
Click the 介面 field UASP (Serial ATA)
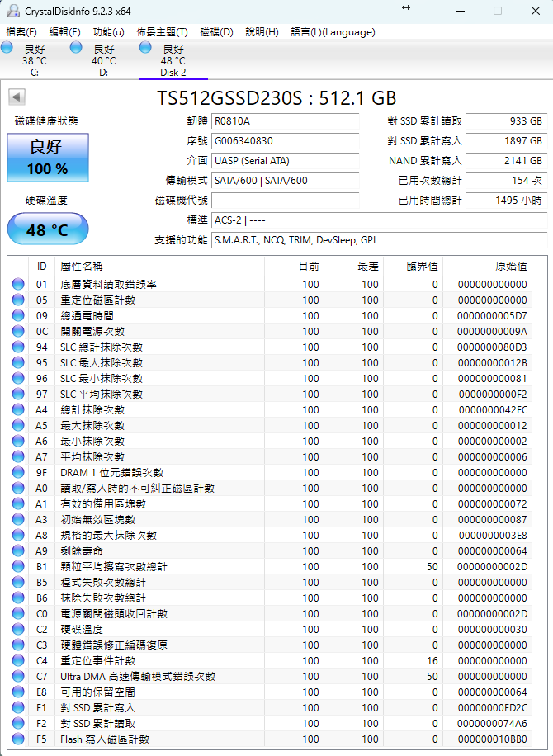(x=285, y=161)
